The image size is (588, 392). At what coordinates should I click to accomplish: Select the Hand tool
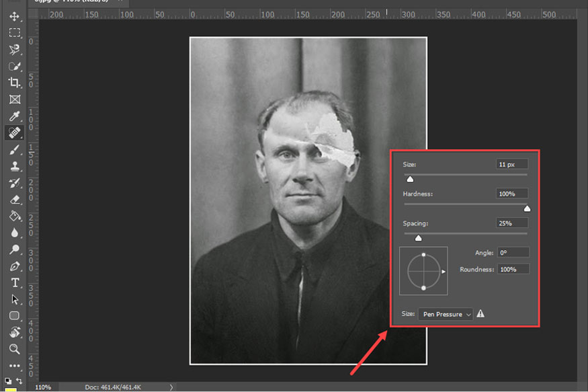click(x=15, y=332)
